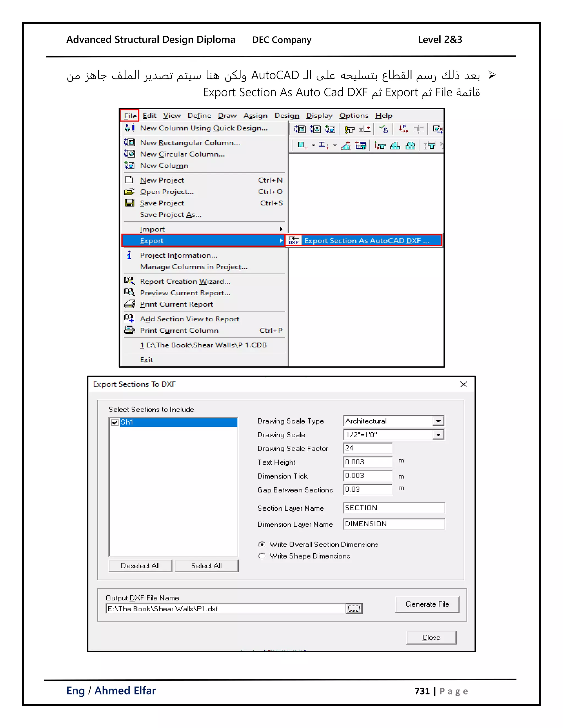The width and height of the screenshot is (563, 728).
Task: Click the new rectangular column toolbar icon
Action: point(300,129)
